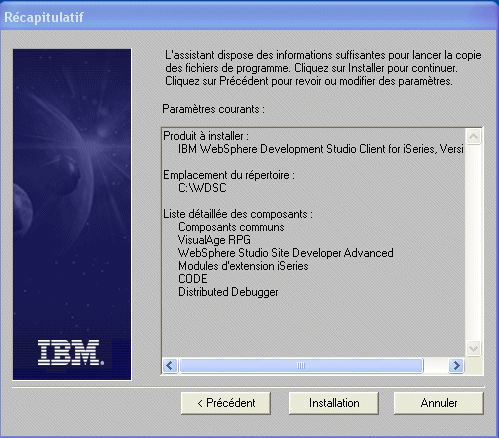This screenshot has height=438, width=499.
Task: Click the IBM WebSphere Development Studio Client line
Action: (321, 149)
